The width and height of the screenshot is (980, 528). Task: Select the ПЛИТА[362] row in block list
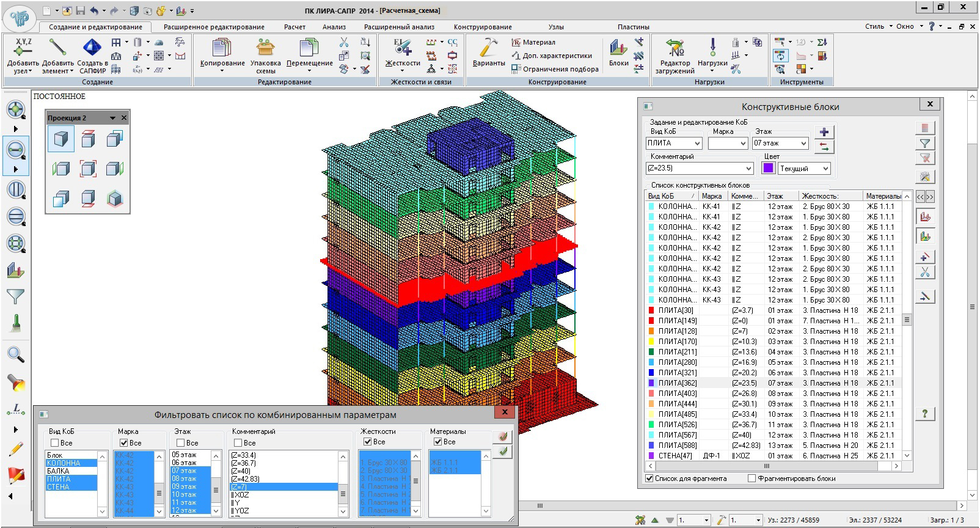(x=678, y=383)
